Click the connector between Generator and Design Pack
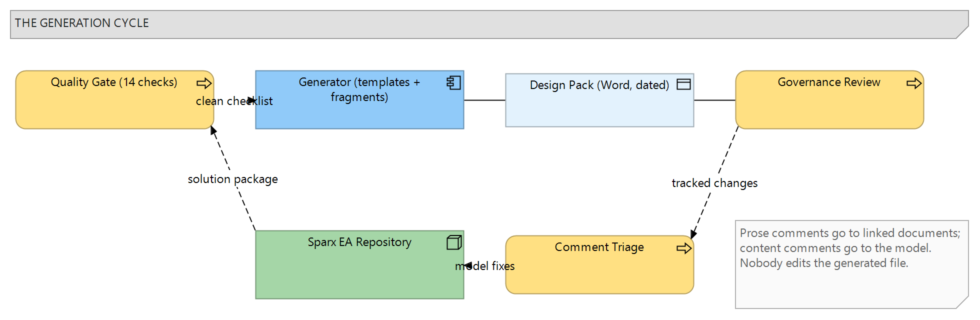This screenshot has height=320, width=980. point(484,100)
